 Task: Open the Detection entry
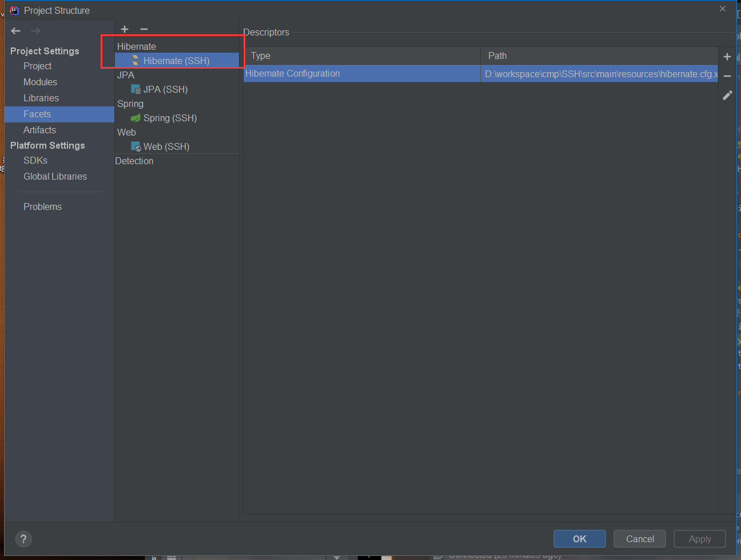(x=134, y=161)
